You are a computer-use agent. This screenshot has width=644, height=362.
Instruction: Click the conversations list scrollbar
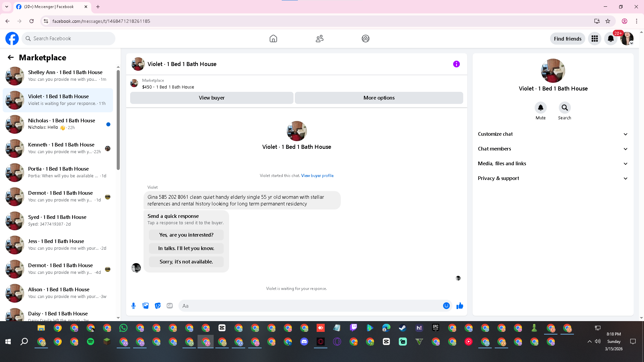coord(118,120)
